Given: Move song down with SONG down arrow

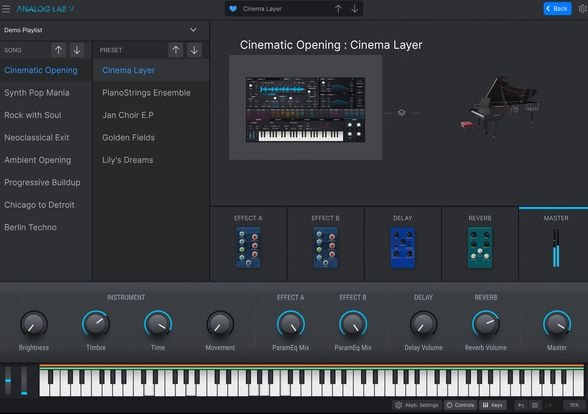Looking at the screenshot, I should point(77,50).
